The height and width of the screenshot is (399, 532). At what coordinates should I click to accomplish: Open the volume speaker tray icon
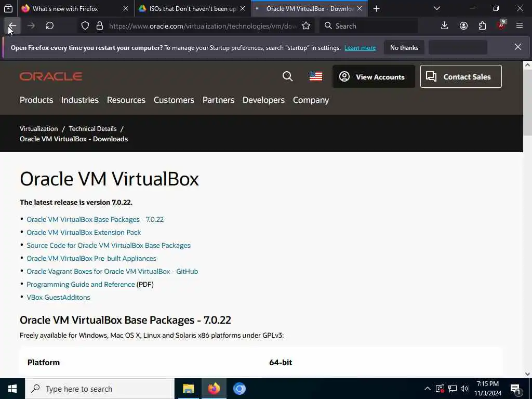coord(464,389)
